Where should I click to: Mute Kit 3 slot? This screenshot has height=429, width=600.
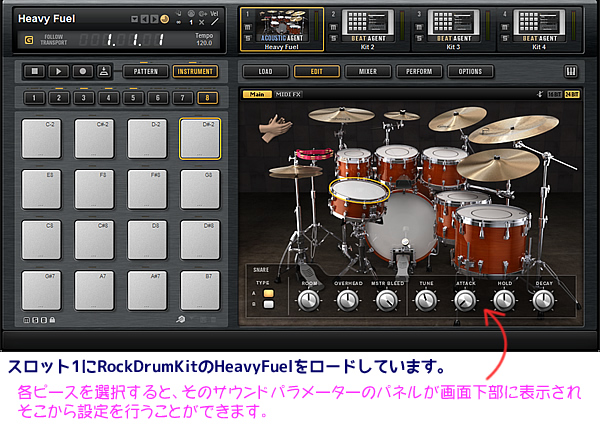419,27
